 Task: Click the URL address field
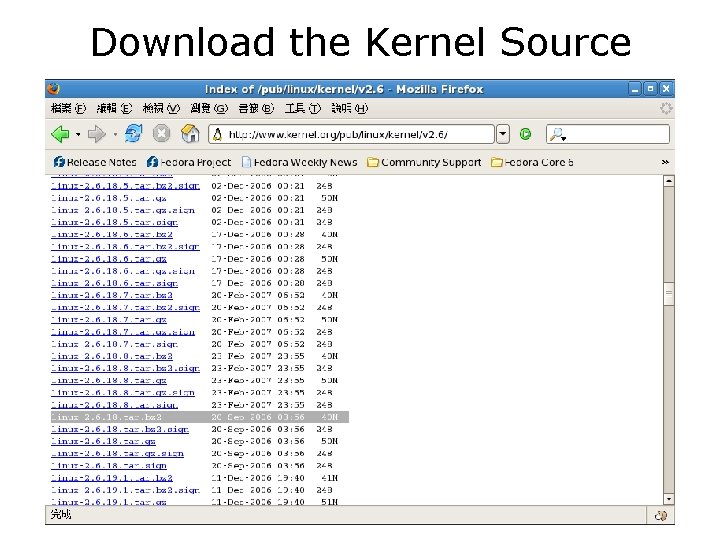351,134
